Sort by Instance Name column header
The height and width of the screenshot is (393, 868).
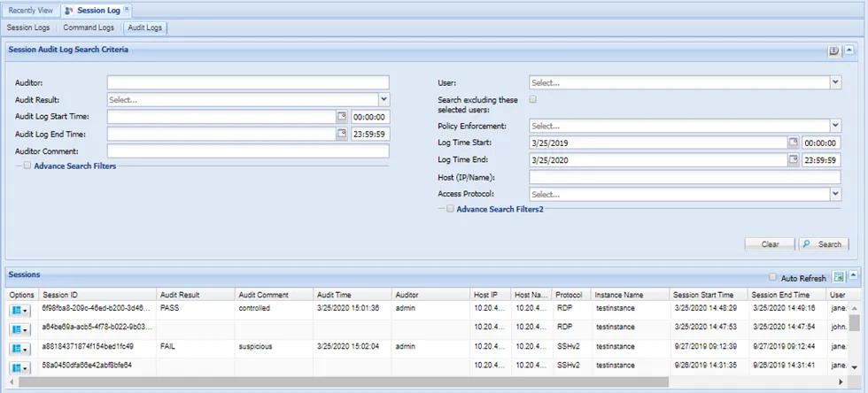631,295
